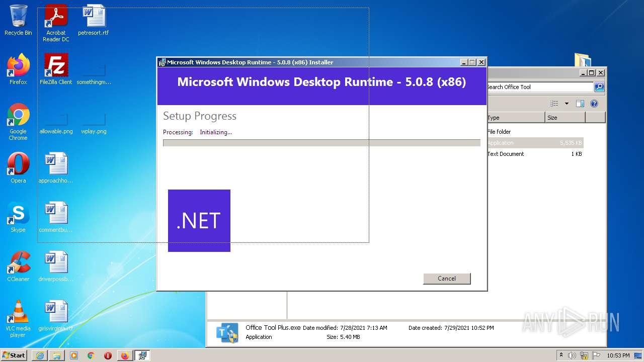
Task: Open the Action Center flag icon
Action: [x=596, y=355]
